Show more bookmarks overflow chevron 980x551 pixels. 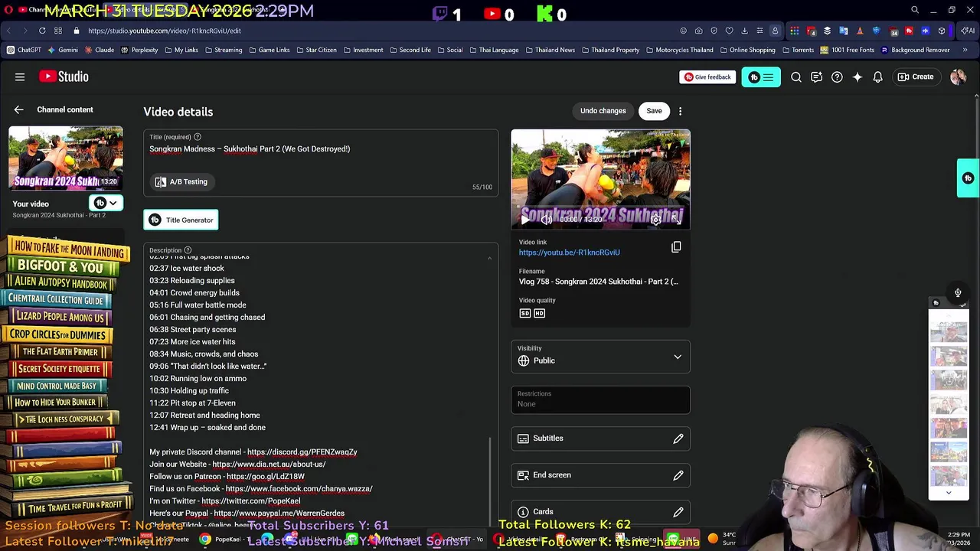click(965, 50)
